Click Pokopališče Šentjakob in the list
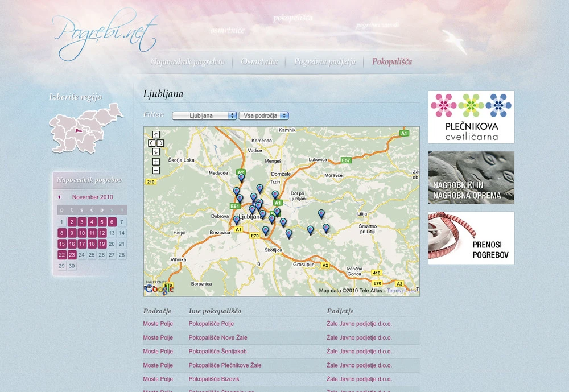569x392 pixels. tap(217, 351)
